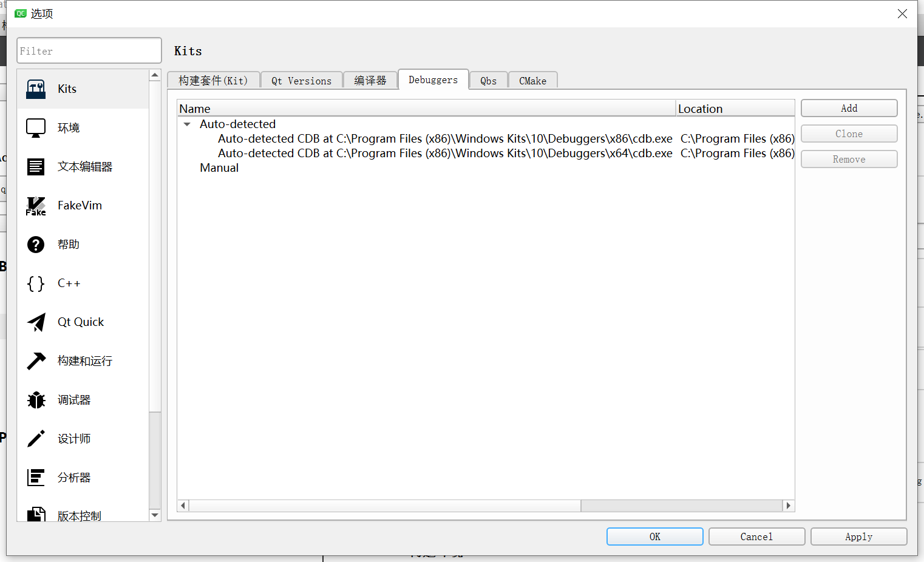Click the Location column header
Image resolution: width=924 pixels, height=562 pixels.
coord(736,109)
